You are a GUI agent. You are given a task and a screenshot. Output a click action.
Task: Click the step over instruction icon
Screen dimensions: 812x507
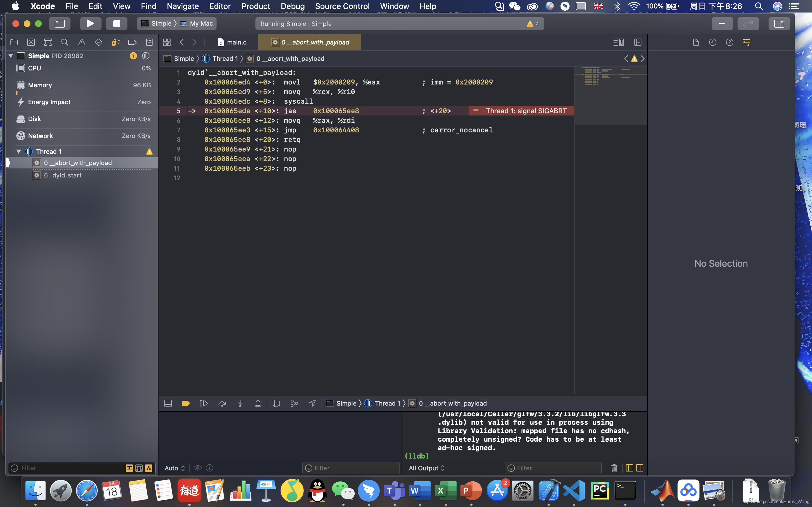[222, 403]
